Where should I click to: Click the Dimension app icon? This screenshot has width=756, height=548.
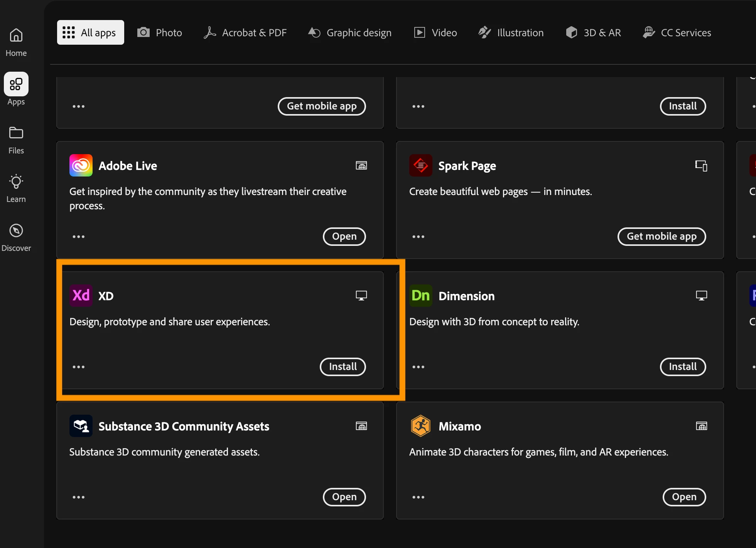420,296
